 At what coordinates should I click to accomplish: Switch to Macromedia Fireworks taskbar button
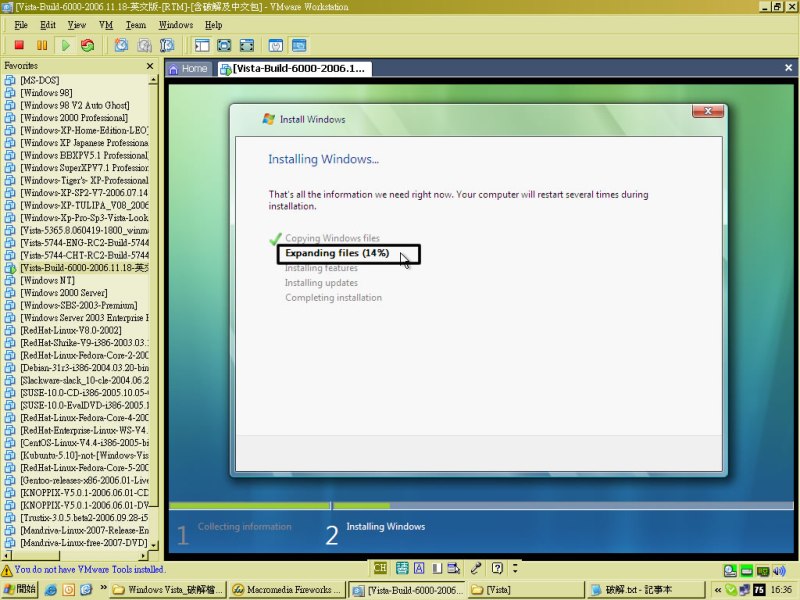point(287,590)
